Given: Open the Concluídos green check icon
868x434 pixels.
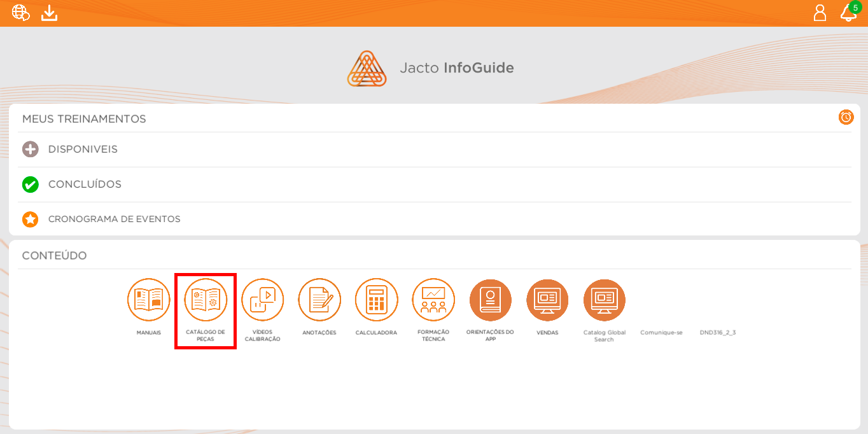Looking at the screenshot, I should coord(31,185).
